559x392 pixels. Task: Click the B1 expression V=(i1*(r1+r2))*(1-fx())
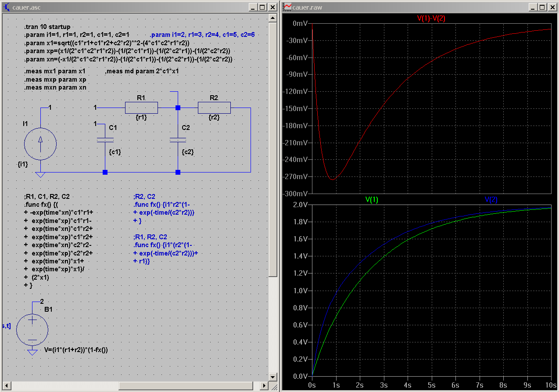coord(76,350)
